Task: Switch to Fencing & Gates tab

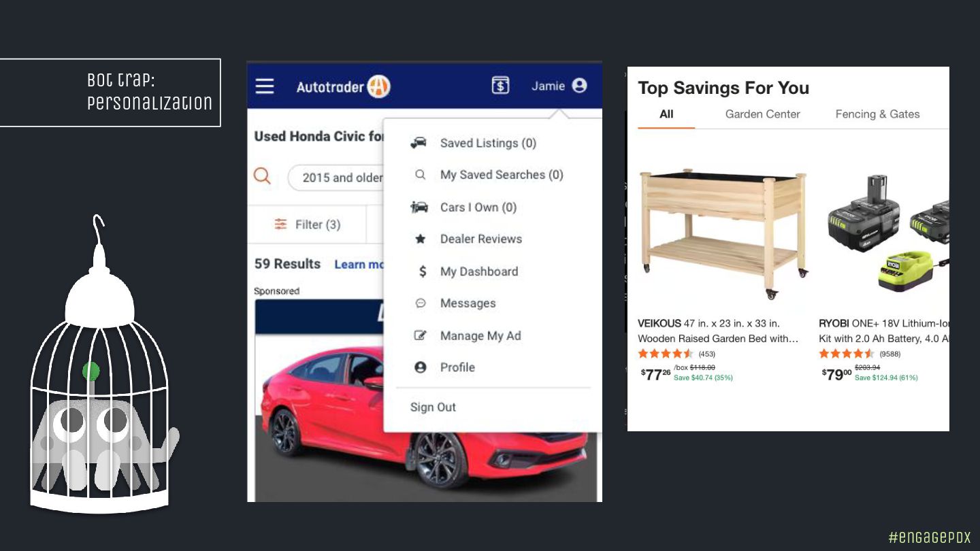Action: coord(877,114)
